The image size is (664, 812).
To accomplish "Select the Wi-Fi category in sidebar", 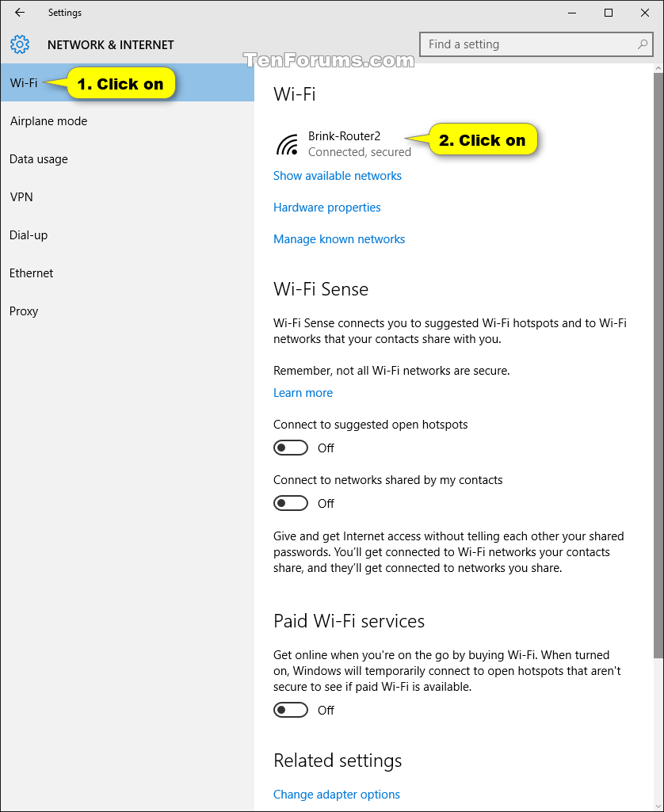I will coord(128,83).
